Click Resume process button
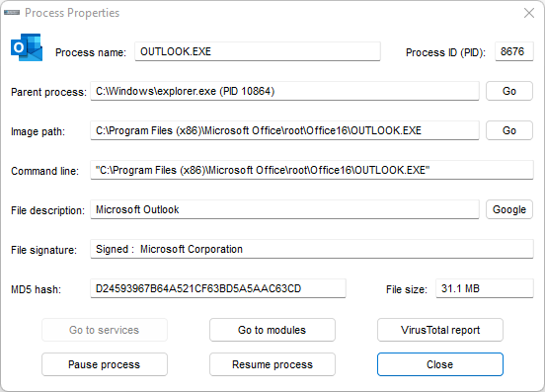Screen dimensions: 545x392 point(272,364)
